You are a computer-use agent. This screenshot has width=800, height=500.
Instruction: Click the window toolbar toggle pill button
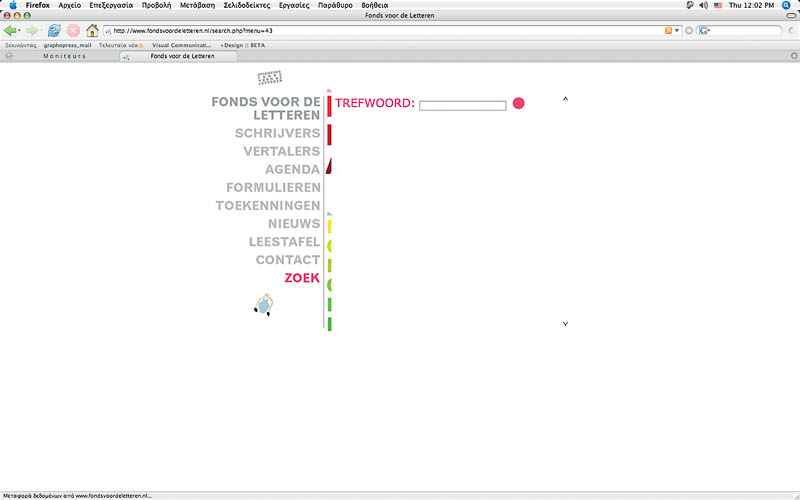(791, 16)
